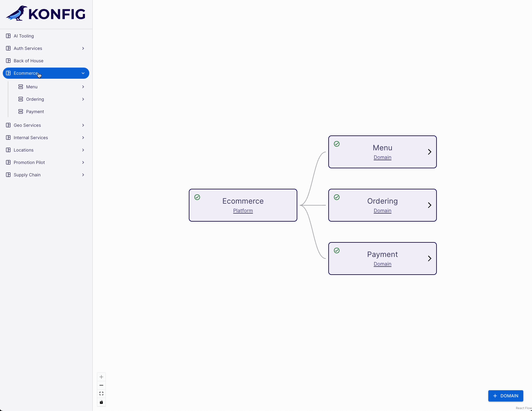This screenshot has height=411, width=532.
Task: Open the Platform link under Ecommerce
Action: coord(243,211)
